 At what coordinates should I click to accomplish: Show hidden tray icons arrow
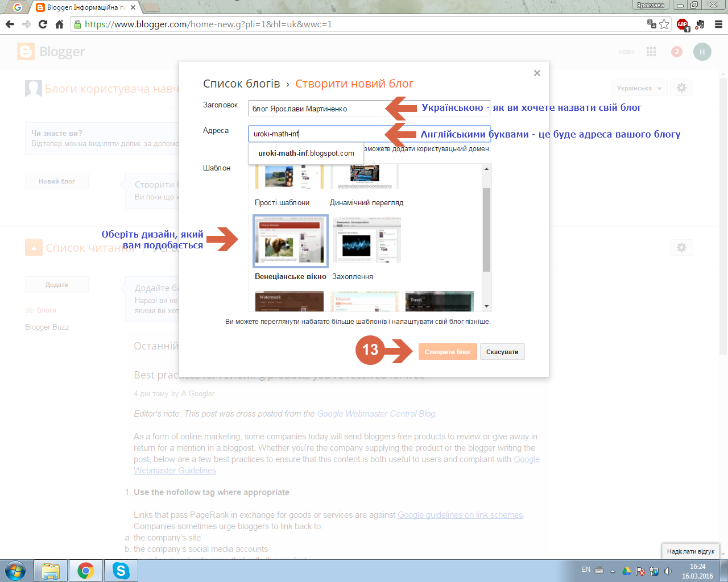[613, 571]
